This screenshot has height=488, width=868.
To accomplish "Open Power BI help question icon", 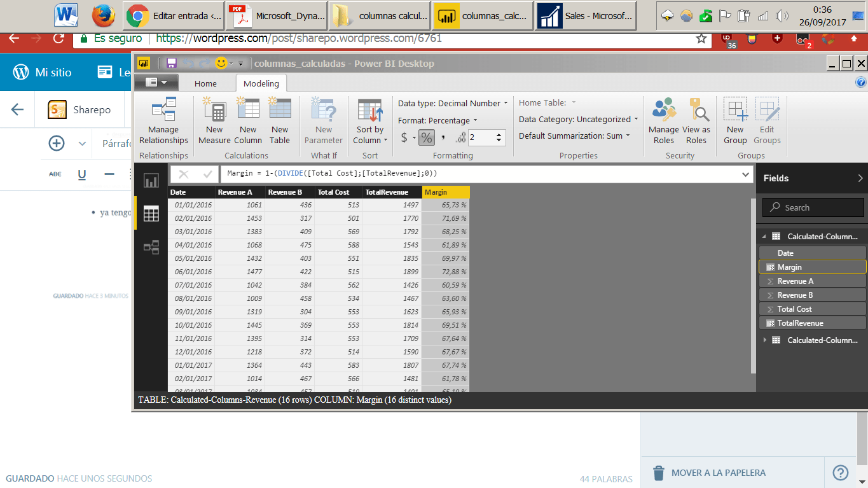I will point(860,83).
